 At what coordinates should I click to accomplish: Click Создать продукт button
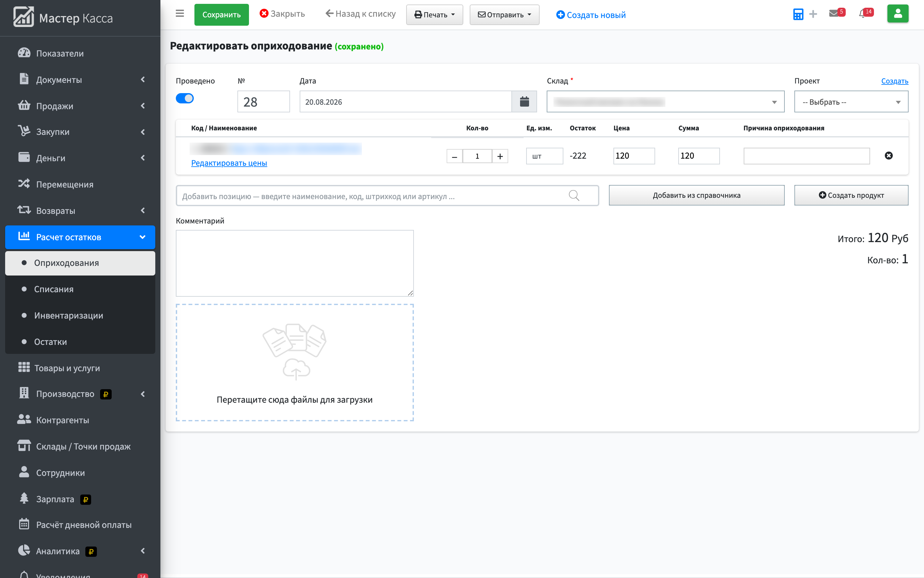click(851, 195)
